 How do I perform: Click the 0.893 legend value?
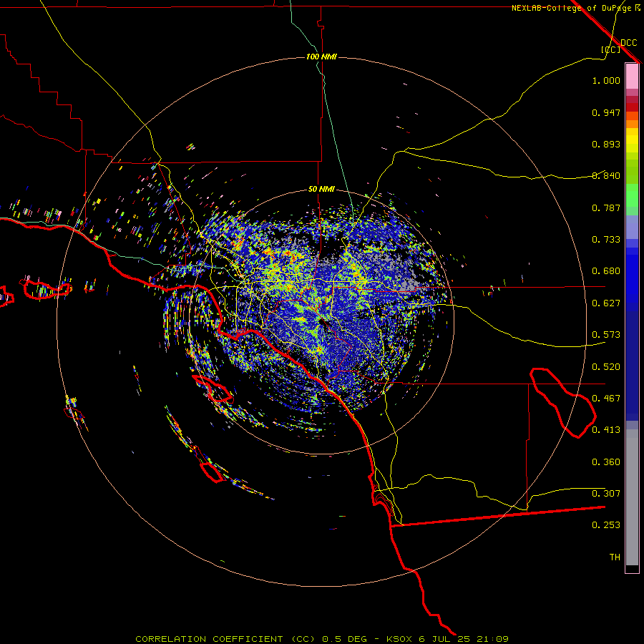click(606, 144)
